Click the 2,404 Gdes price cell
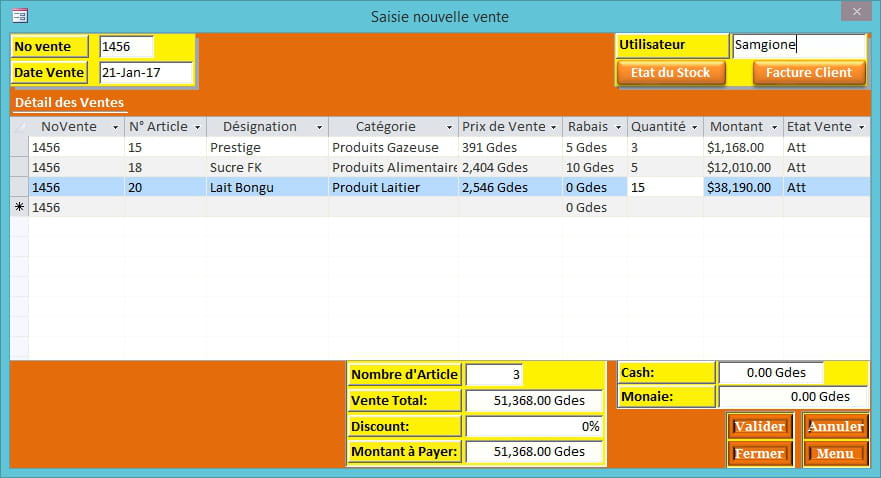 tap(510, 167)
